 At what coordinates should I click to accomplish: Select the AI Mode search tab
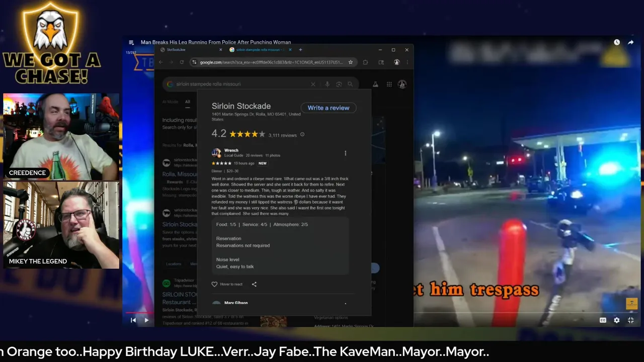click(x=170, y=102)
